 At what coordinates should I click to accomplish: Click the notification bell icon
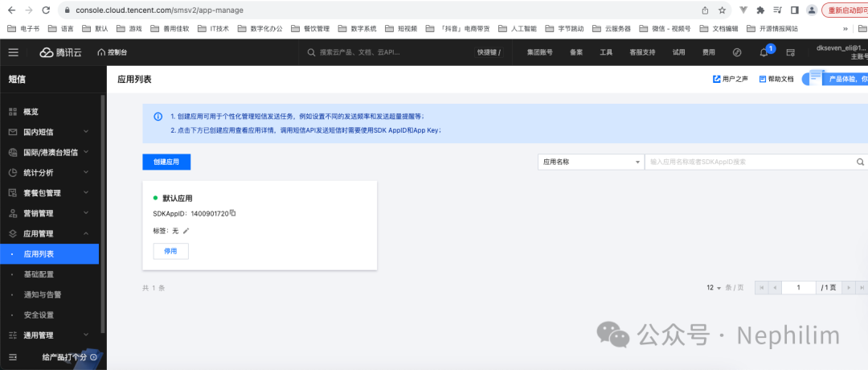764,52
